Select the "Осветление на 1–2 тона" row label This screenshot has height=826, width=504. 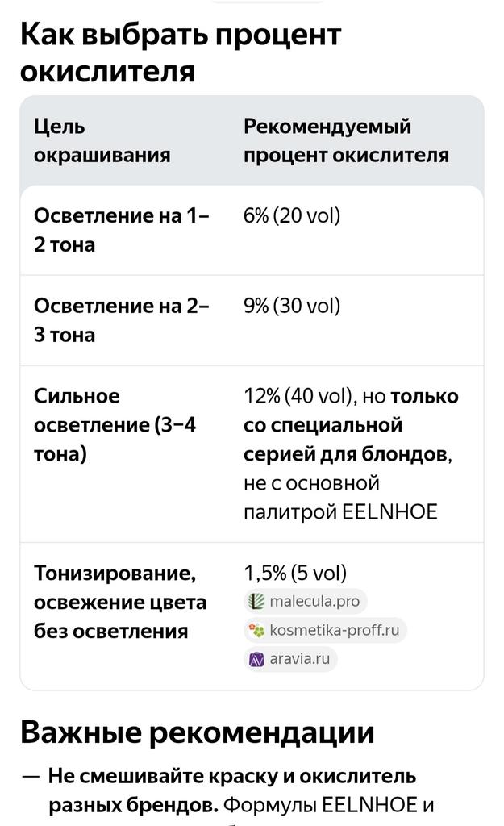pos(122,230)
